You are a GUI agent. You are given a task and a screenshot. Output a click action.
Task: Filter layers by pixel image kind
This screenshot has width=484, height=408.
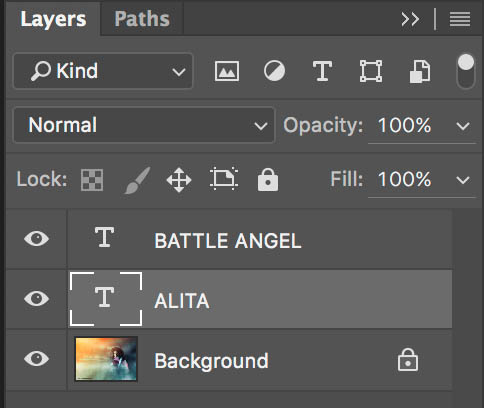[227, 71]
